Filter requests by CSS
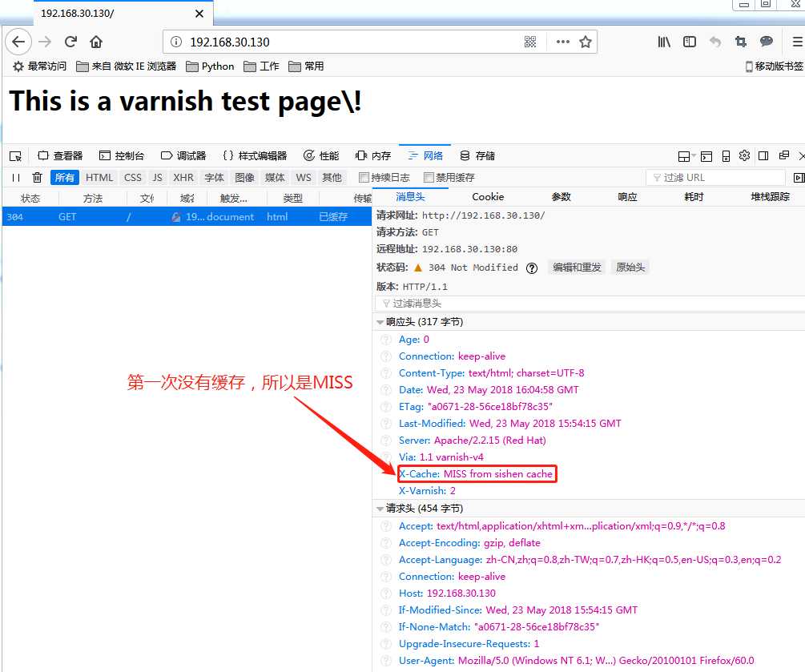 tap(132, 178)
